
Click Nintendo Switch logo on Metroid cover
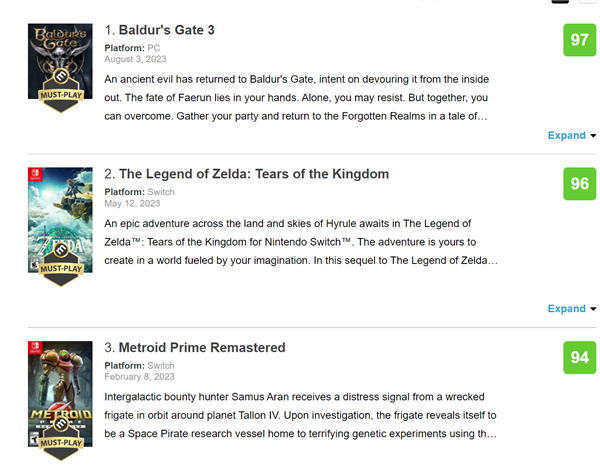click(x=33, y=347)
